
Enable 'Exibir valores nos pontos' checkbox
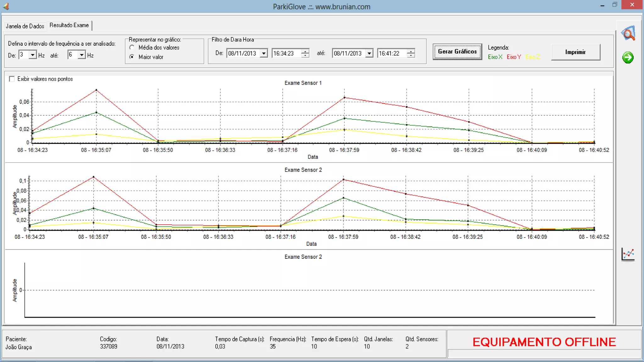point(12,79)
